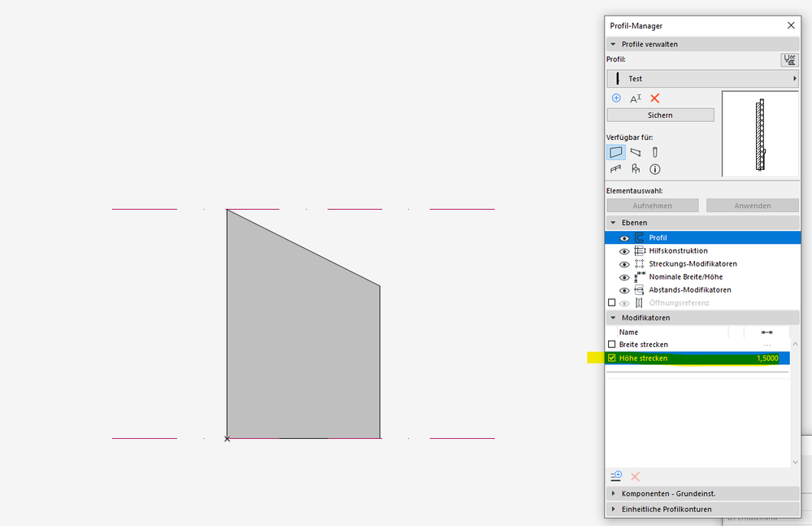The width and height of the screenshot is (812, 526).
Task: Click the Hilfskonstruktion layer icon
Action: coord(640,250)
